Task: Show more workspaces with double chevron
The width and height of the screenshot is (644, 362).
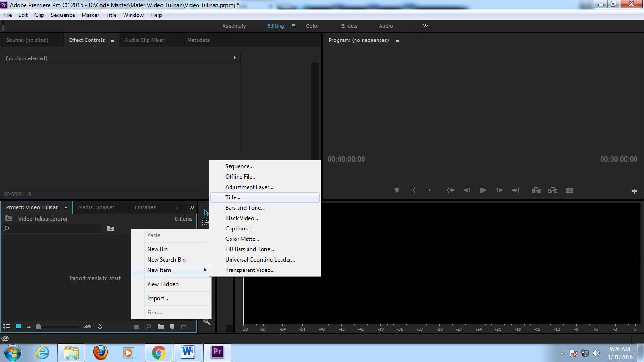Action: 425,26
